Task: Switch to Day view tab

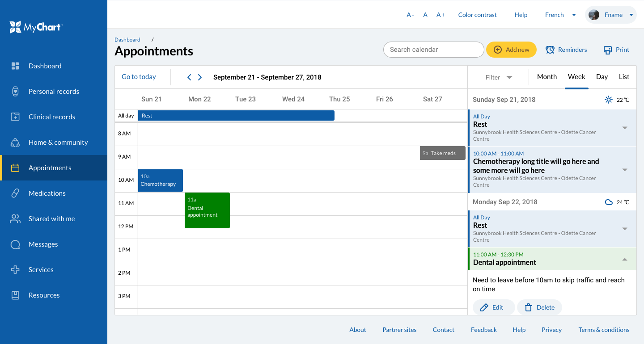Action: (602, 77)
